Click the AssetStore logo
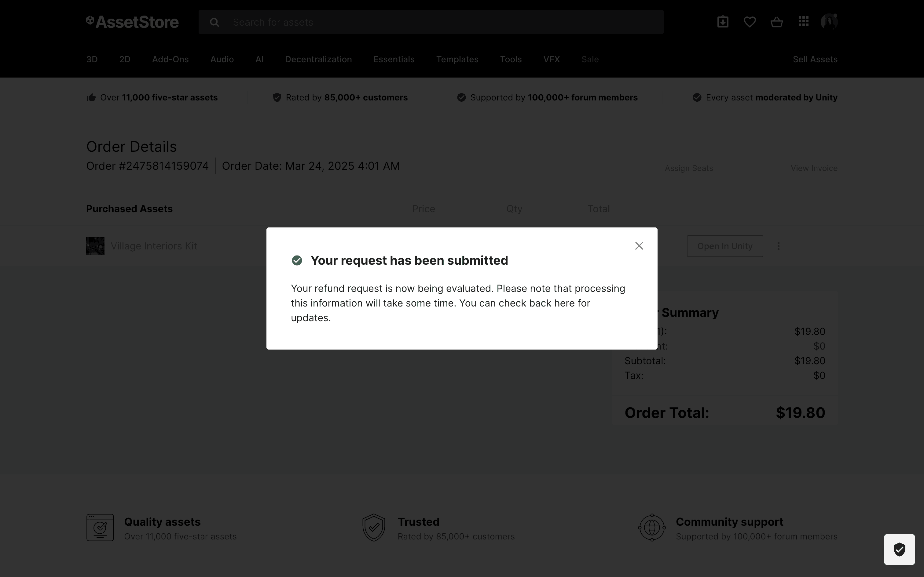 click(x=133, y=22)
